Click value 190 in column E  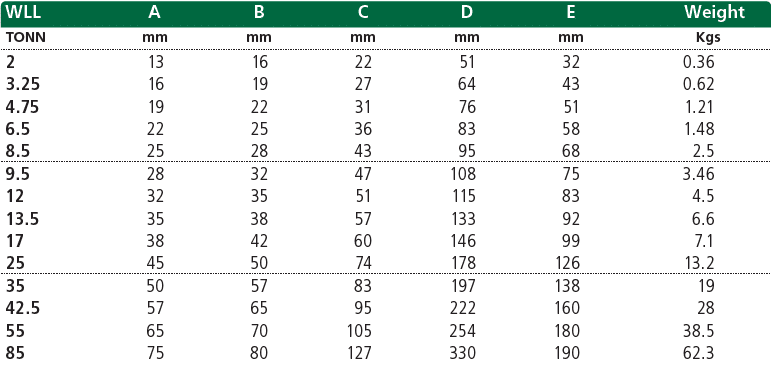pos(566,353)
